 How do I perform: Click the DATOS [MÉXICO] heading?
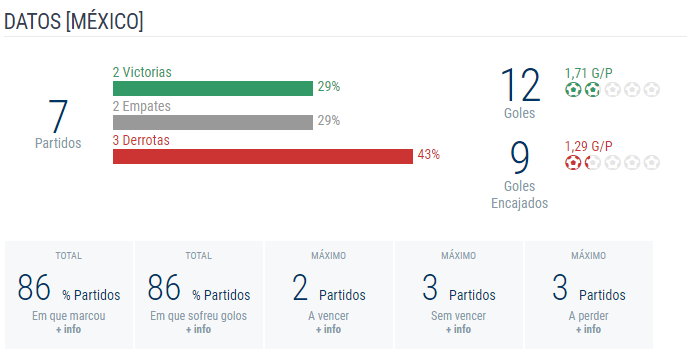tap(74, 21)
